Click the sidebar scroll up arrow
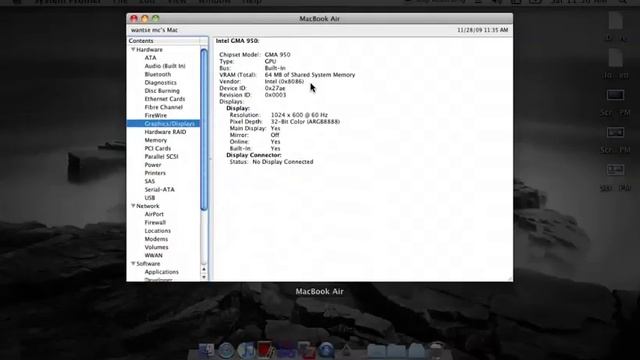This screenshot has height=360, width=640. pos(204,269)
